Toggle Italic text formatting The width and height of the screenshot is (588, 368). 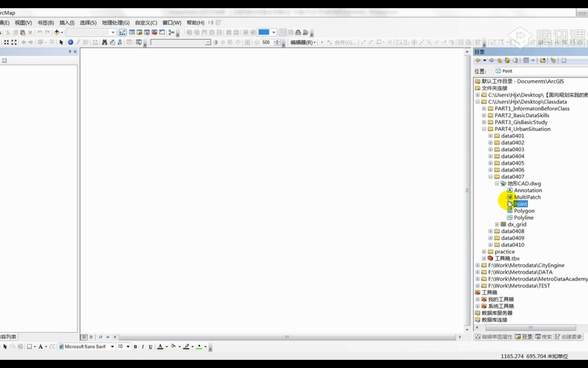[x=143, y=347]
